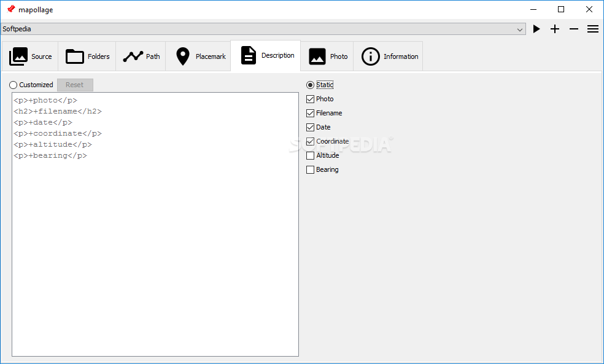Open the hamburger menu icon
The height and width of the screenshot is (364, 604).
pos(593,29)
